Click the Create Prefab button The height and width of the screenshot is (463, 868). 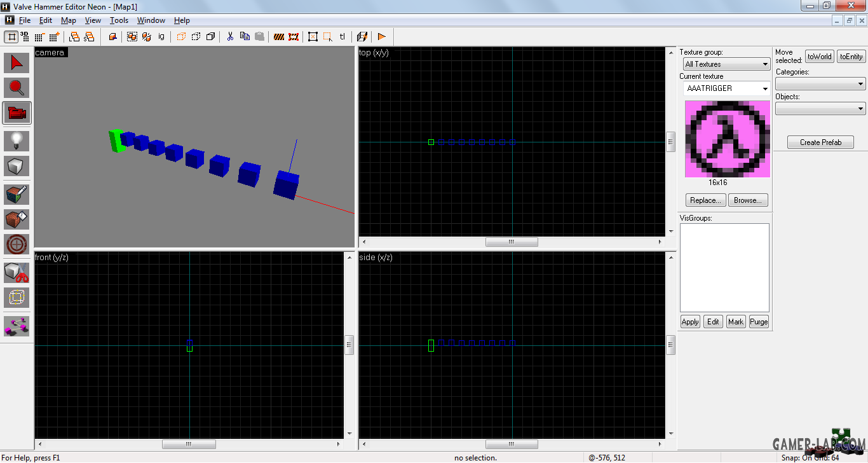click(820, 142)
